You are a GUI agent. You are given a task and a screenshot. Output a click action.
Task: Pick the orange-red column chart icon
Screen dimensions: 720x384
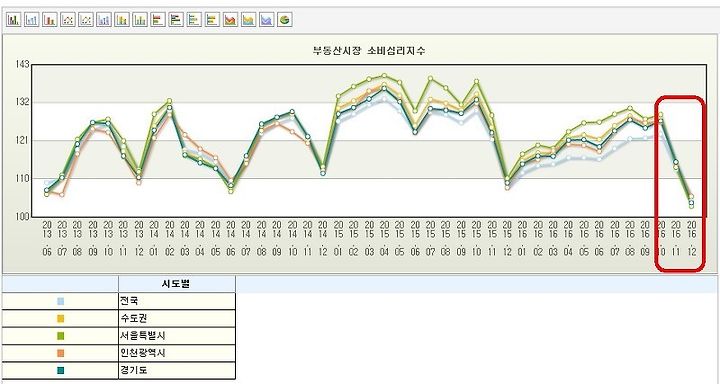[50, 20]
